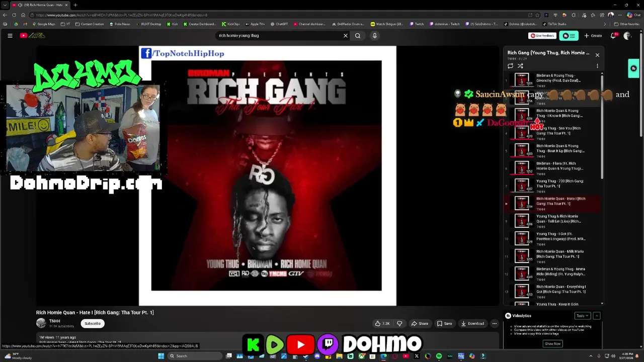Run search with magnifier button
This screenshot has width=644, height=362.
(358, 36)
